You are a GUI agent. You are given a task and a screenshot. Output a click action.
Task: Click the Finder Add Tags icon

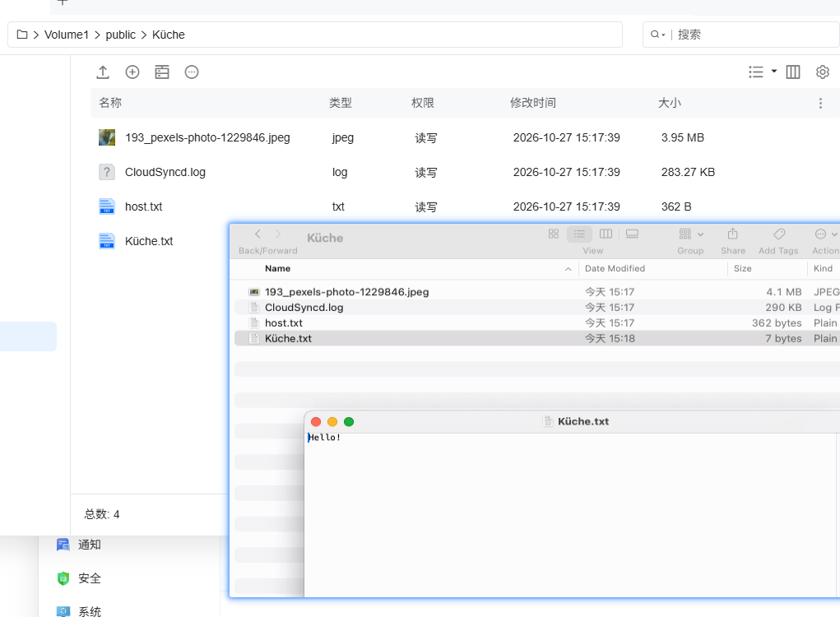coord(779,234)
